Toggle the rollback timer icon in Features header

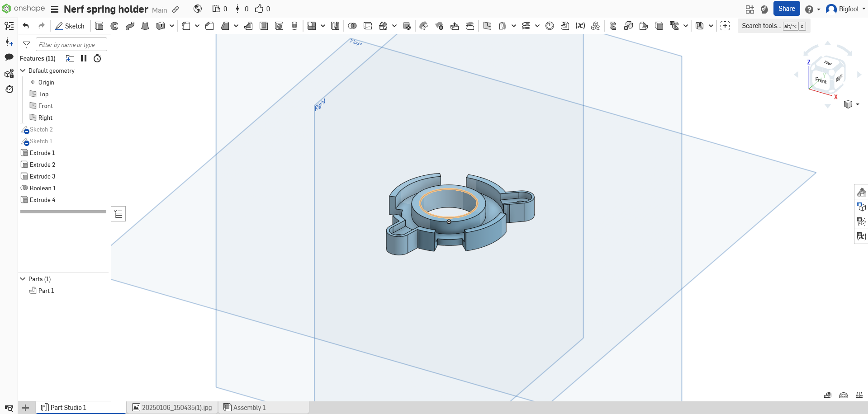point(97,58)
